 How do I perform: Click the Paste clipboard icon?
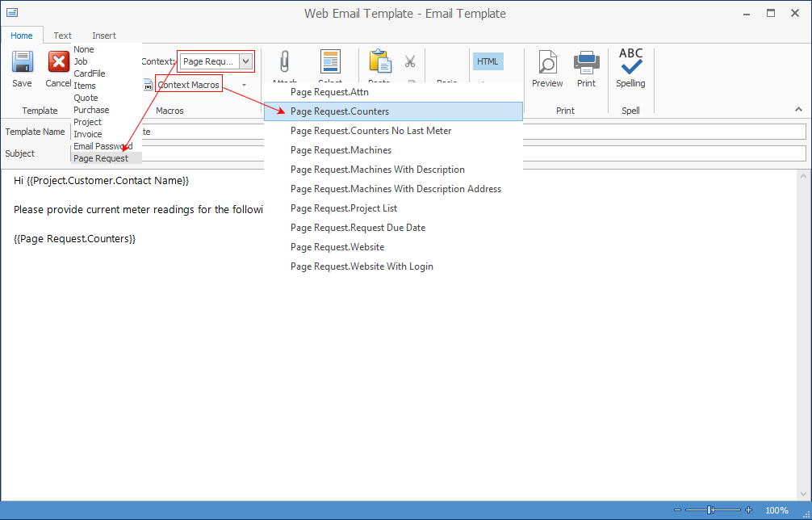point(380,61)
